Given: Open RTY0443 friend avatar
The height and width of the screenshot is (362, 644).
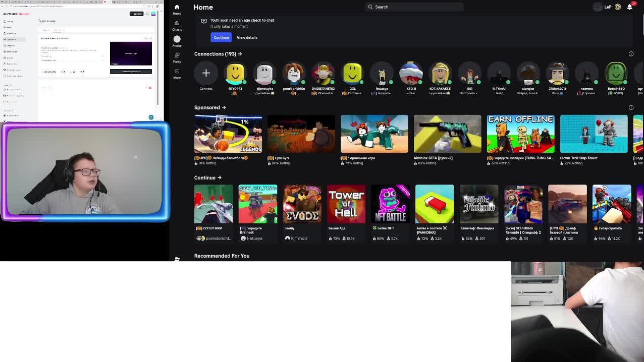Looking at the screenshot, I should tap(235, 73).
